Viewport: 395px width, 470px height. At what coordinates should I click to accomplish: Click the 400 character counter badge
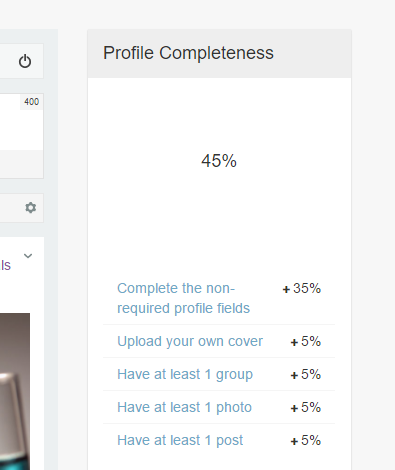coord(32,102)
